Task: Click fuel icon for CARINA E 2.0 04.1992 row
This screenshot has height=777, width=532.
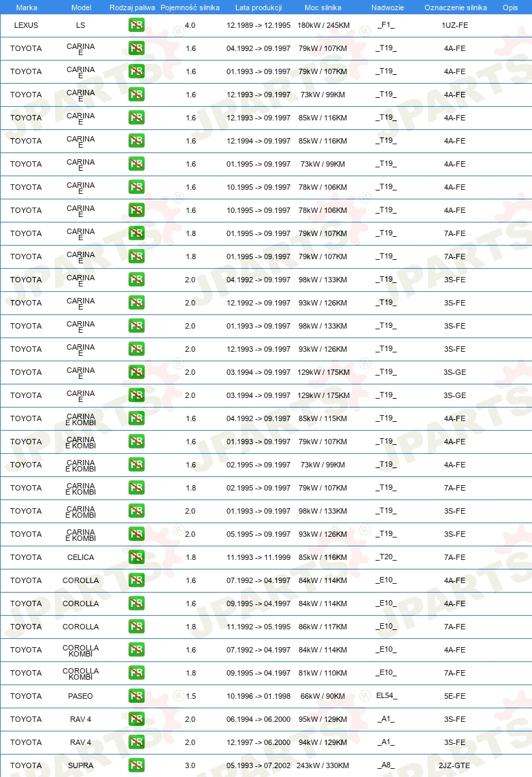Action: (x=136, y=280)
